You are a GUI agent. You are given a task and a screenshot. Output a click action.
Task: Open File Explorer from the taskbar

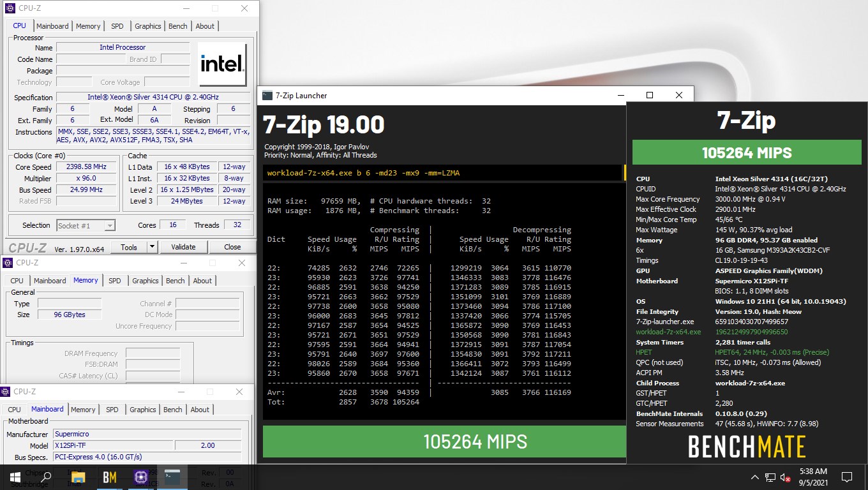click(x=78, y=477)
